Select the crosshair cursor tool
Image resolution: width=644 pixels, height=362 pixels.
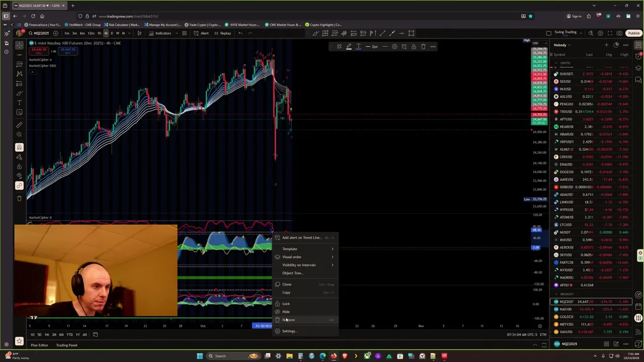(19, 45)
